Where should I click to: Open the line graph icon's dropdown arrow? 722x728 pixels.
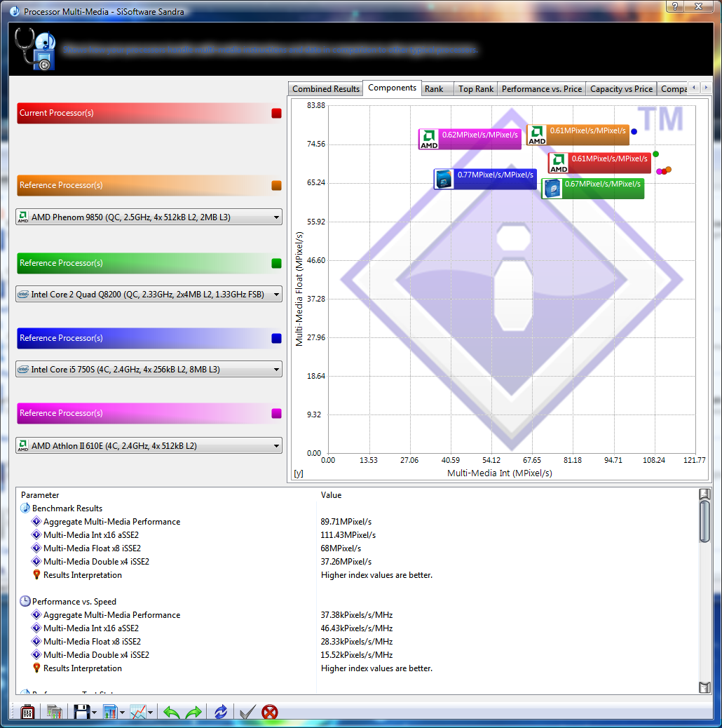150,712
